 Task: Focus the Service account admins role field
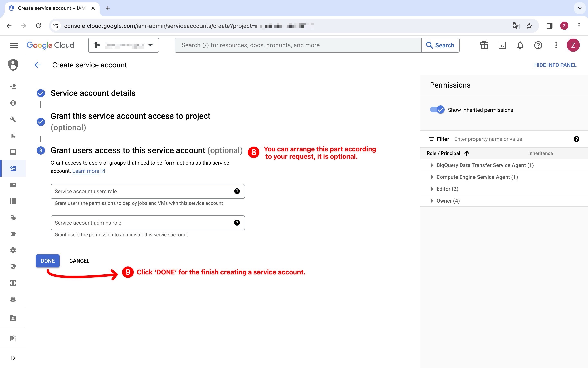pyautogui.click(x=148, y=223)
